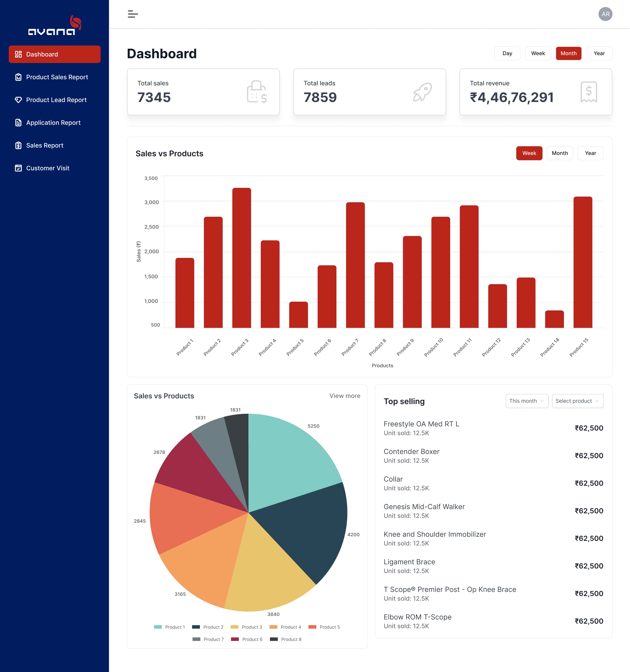Set Sales vs Products chart to Month
The image size is (630, 672).
pos(559,153)
